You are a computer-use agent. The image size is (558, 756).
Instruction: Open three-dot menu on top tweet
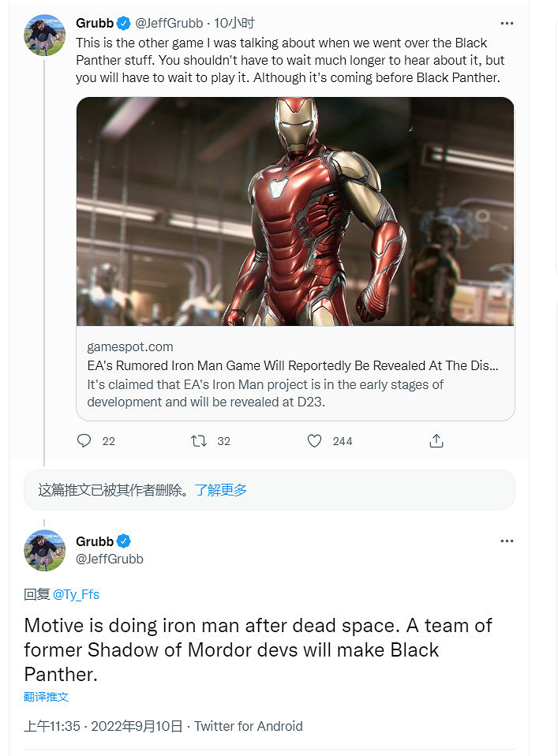(507, 23)
